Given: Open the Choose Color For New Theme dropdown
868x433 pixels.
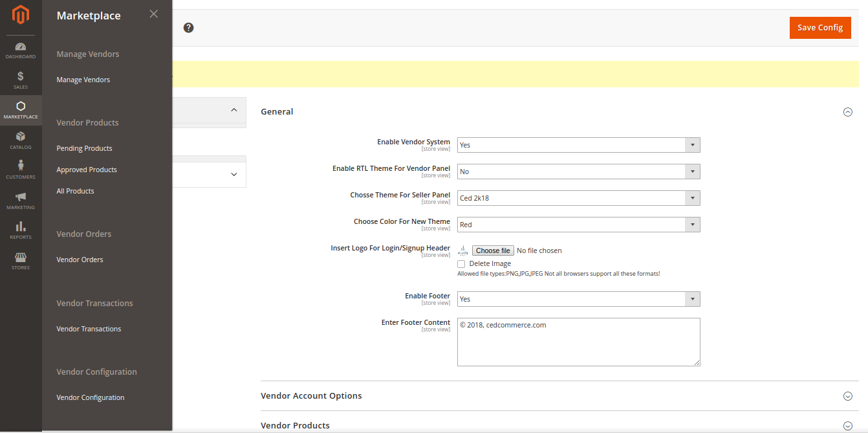Looking at the screenshot, I should point(578,225).
